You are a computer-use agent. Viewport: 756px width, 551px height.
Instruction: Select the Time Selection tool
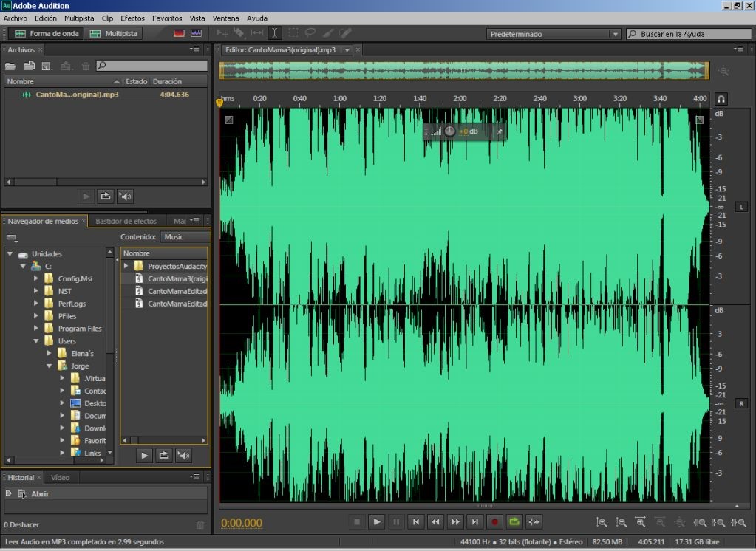274,33
